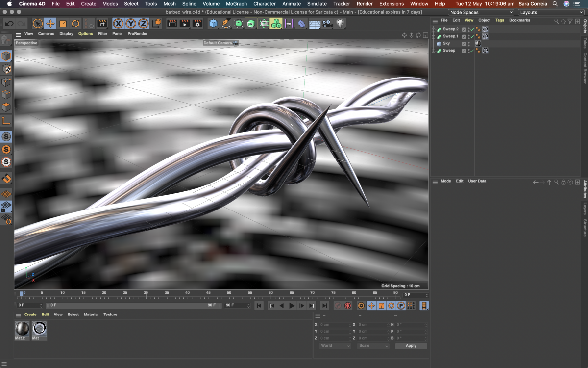The height and width of the screenshot is (368, 588).
Task: Select the Spline Pen tool
Action: point(226,24)
